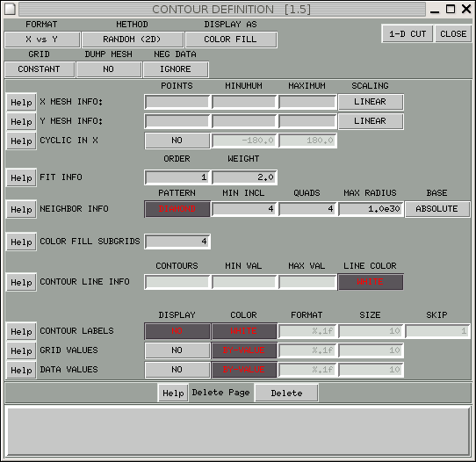Open the METHOD RANDOM (2D) selector
476x462 pixels.
(132, 40)
